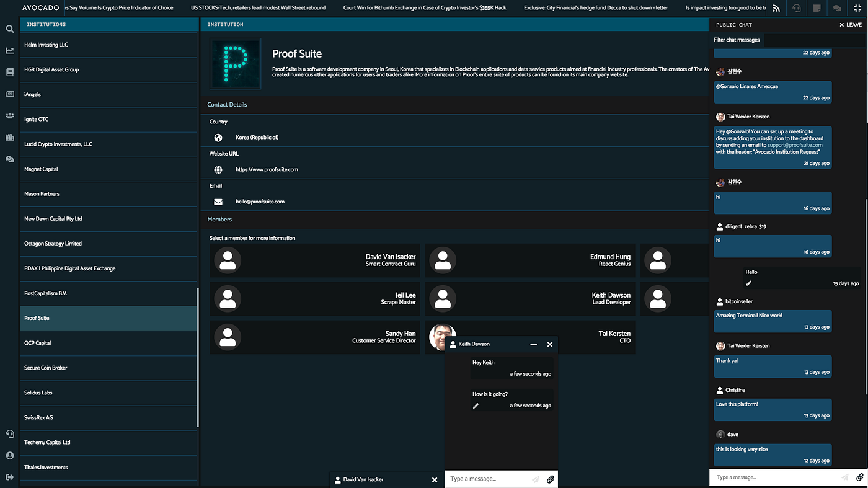Select SwissRex AG institution

[x=108, y=417]
